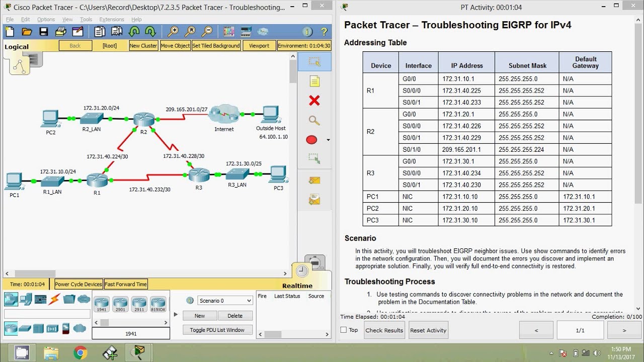Image resolution: width=644 pixels, height=362 pixels.
Task: Open the Scenario 0 dropdown
Action: (225, 301)
